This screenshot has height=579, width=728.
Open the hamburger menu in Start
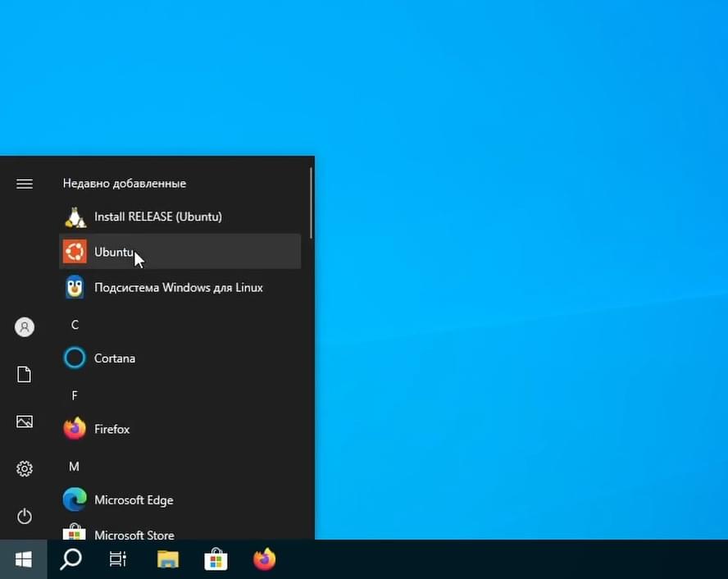pos(25,184)
